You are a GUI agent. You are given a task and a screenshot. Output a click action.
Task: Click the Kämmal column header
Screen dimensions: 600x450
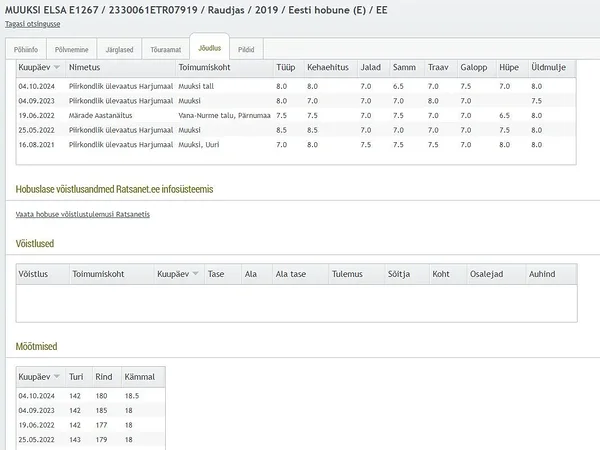(x=139, y=378)
